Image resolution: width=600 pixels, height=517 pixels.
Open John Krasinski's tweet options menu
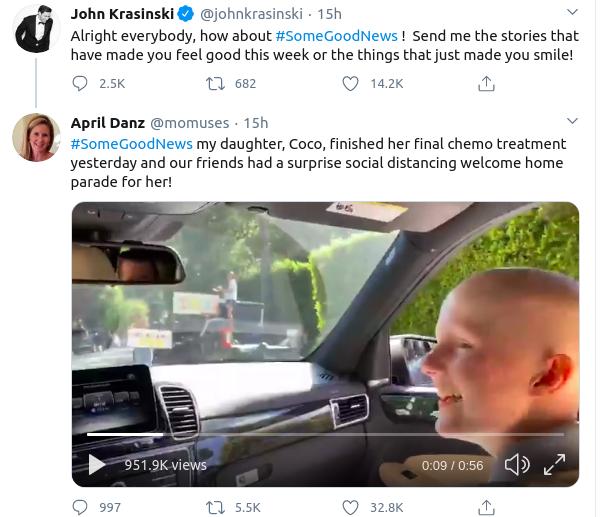point(571,13)
